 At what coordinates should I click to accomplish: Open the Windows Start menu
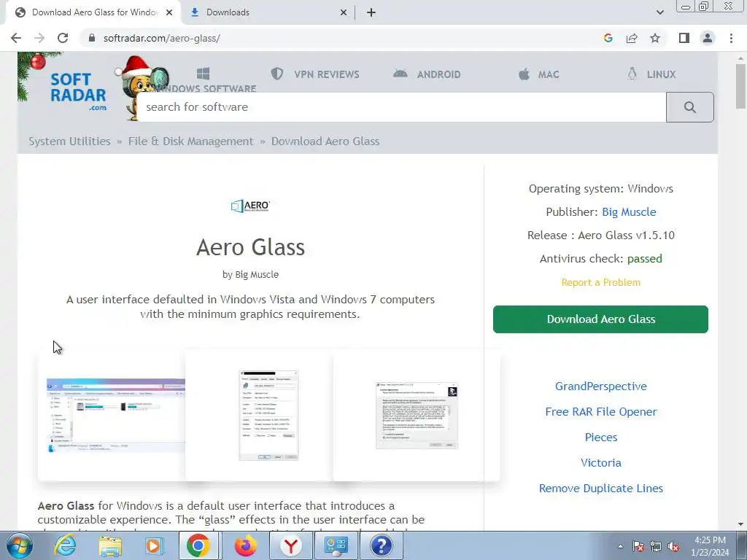(20, 545)
